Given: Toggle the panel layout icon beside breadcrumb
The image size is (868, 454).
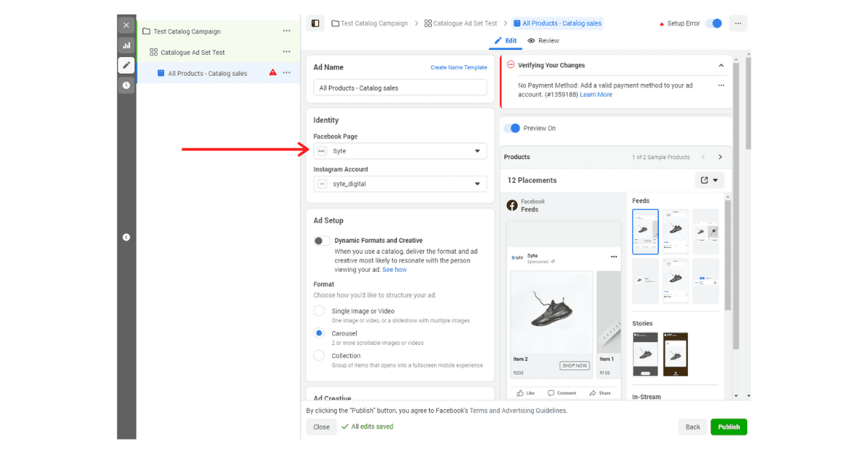Looking at the screenshot, I should (315, 23).
